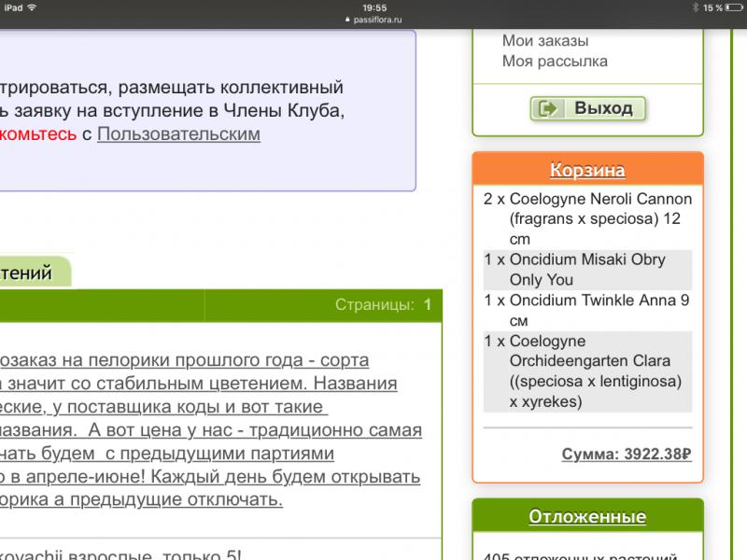Open the Отложенные section header
This screenshot has width=747, height=560.
point(587,516)
